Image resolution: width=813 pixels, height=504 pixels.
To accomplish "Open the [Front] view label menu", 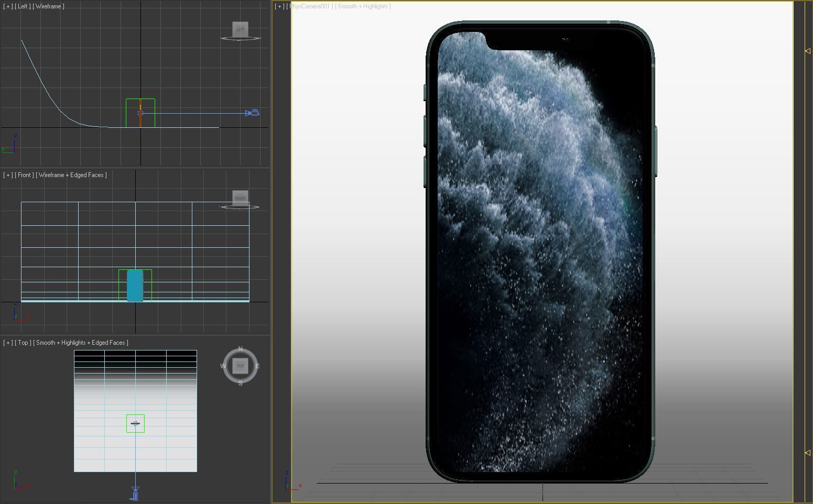I will click(24, 175).
